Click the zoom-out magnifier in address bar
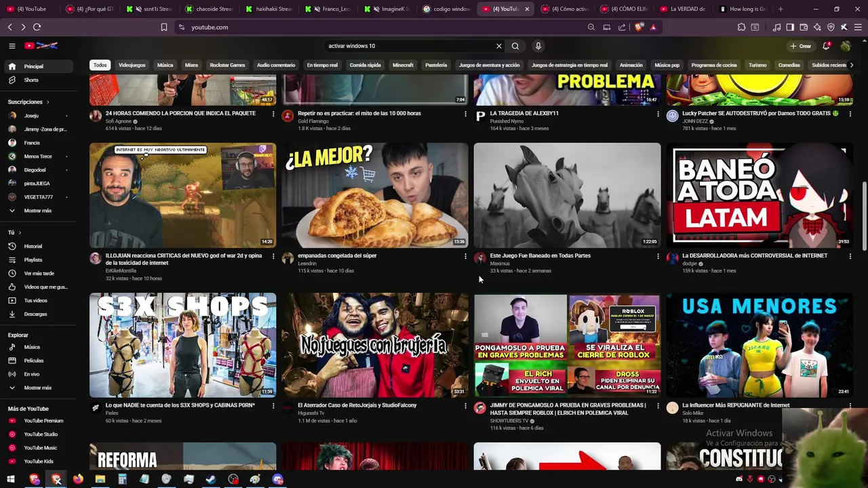Screen dimensions: 868x488 [x=591, y=27]
